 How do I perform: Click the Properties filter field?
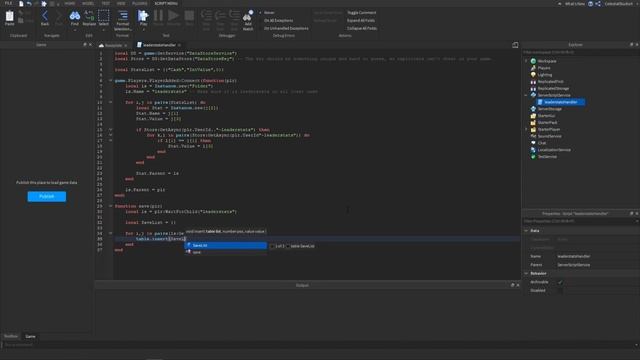580,221
